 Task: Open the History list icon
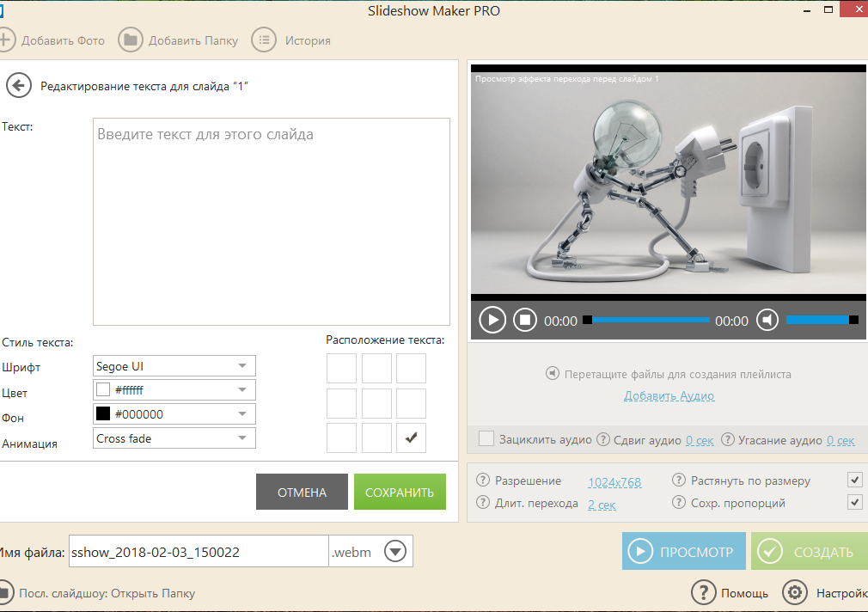pyautogui.click(x=264, y=40)
